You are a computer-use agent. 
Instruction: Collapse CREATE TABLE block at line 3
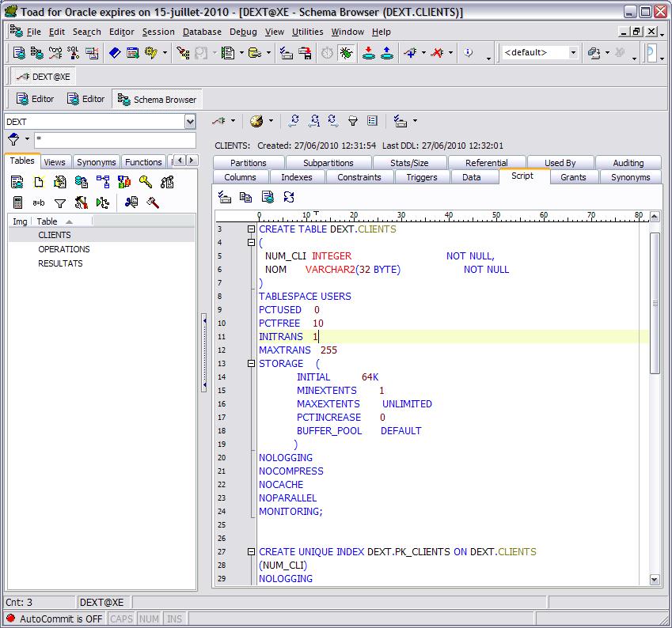click(x=252, y=229)
